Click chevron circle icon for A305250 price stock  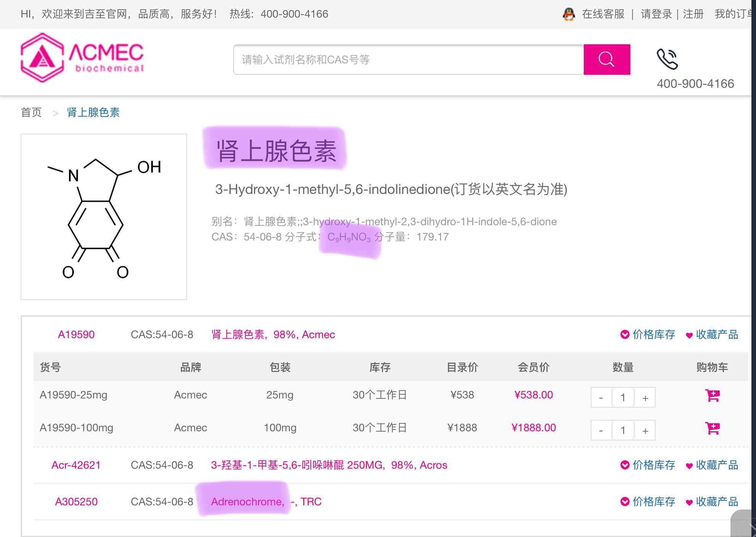625,502
